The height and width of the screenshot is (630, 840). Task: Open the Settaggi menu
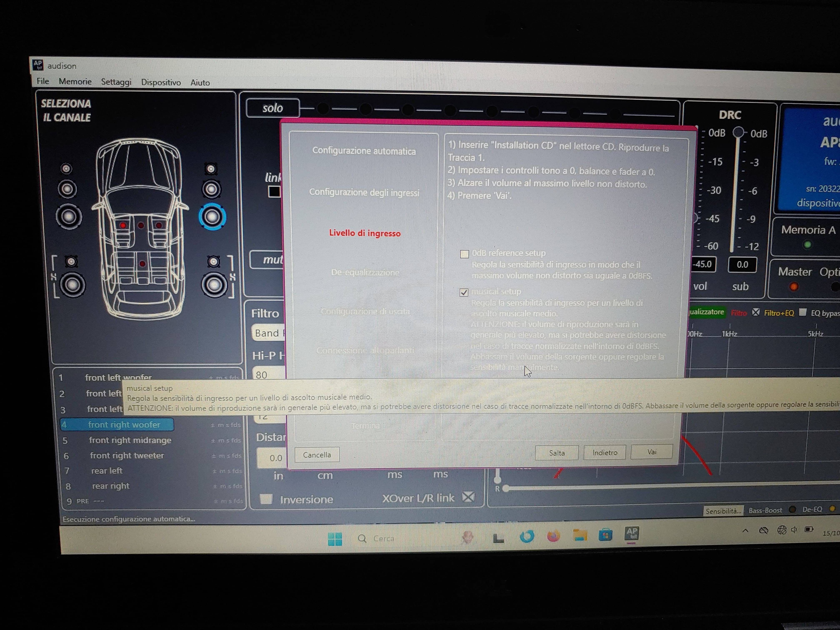pyautogui.click(x=116, y=82)
